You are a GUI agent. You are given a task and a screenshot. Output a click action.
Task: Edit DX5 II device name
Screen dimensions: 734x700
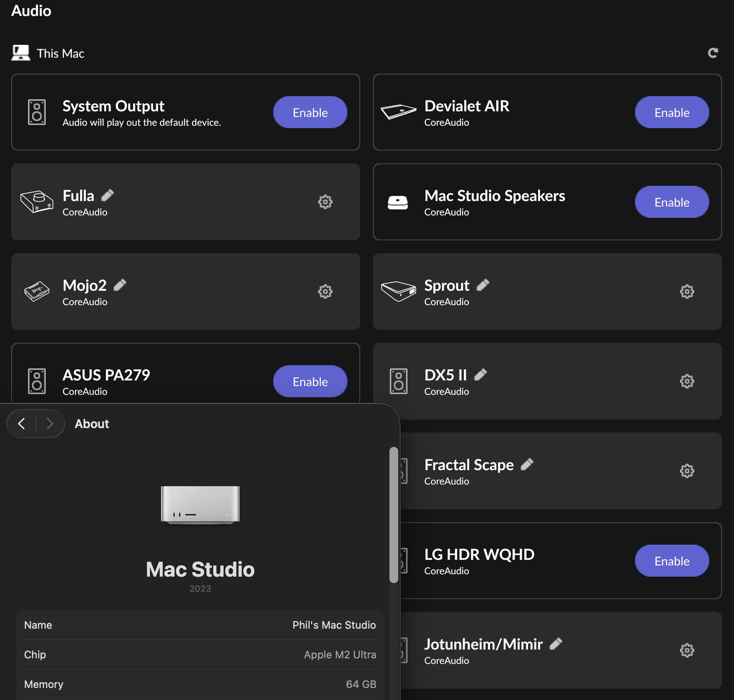(480, 375)
